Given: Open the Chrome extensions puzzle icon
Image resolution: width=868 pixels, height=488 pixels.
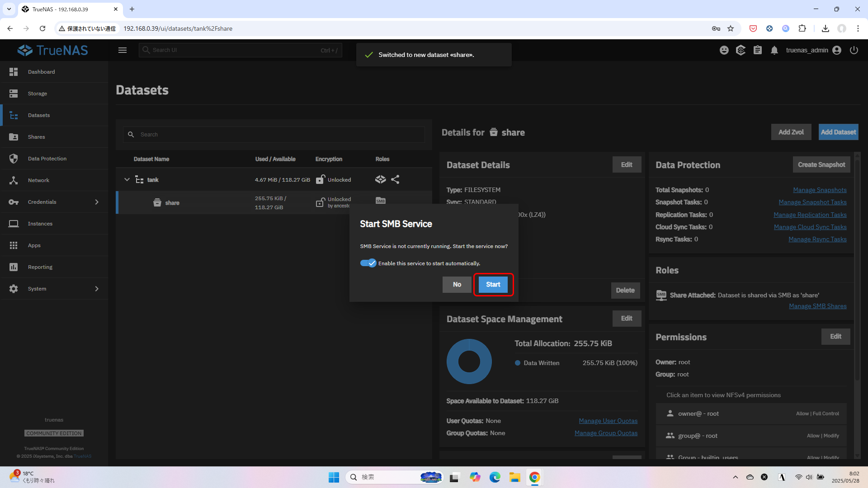Looking at the screenshot, I should (802, 28).
